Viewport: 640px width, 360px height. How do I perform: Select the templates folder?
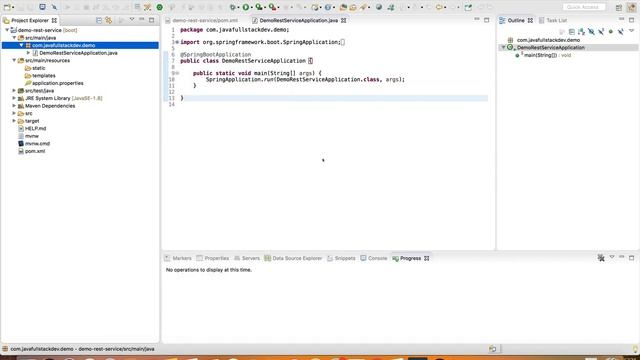[x=43, y=76]
